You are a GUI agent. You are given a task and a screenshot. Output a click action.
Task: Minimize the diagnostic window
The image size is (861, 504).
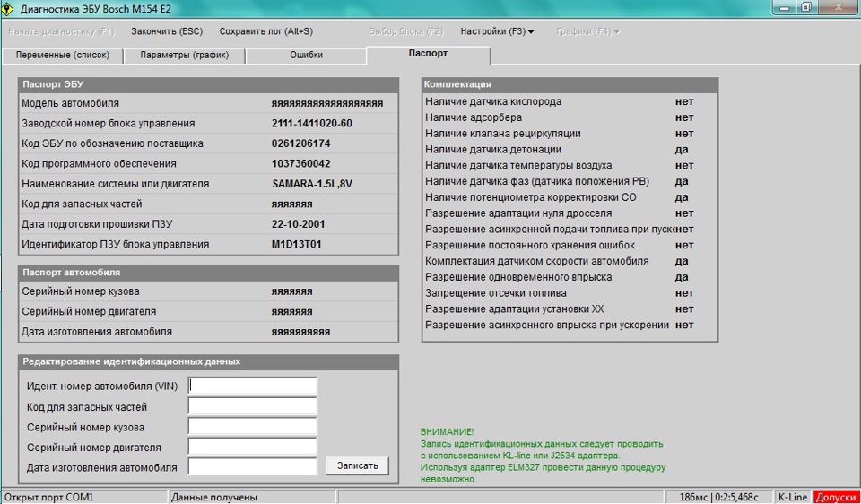(784, 7)
